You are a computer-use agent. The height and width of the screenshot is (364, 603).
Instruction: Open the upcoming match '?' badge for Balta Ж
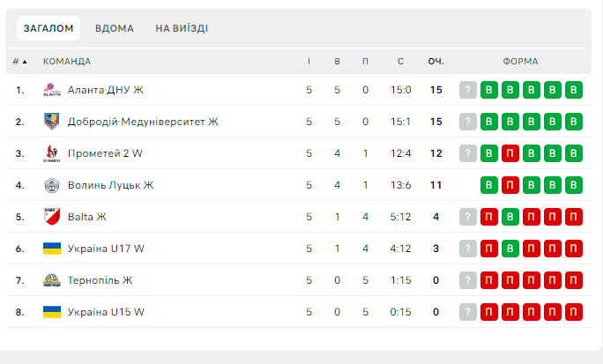point(468,217)
